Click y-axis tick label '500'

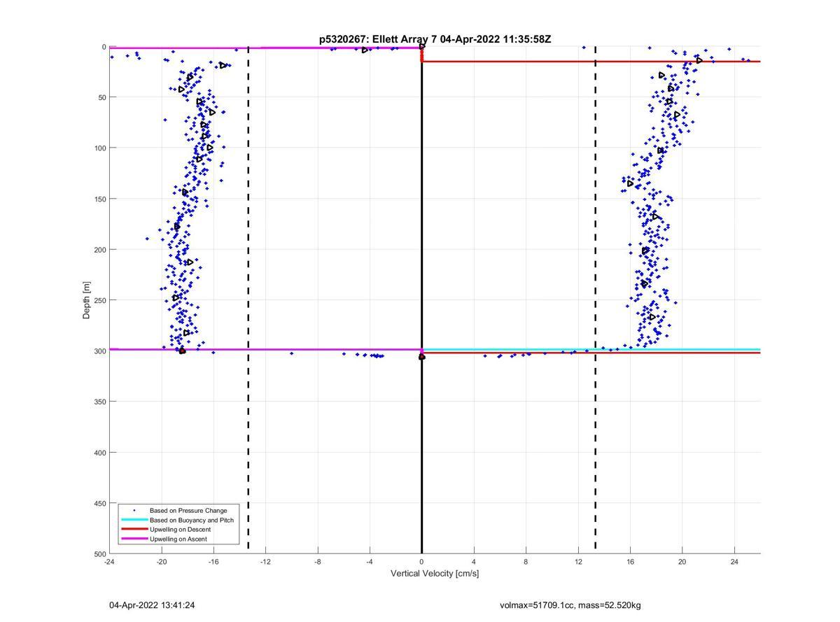click(99, 554)
